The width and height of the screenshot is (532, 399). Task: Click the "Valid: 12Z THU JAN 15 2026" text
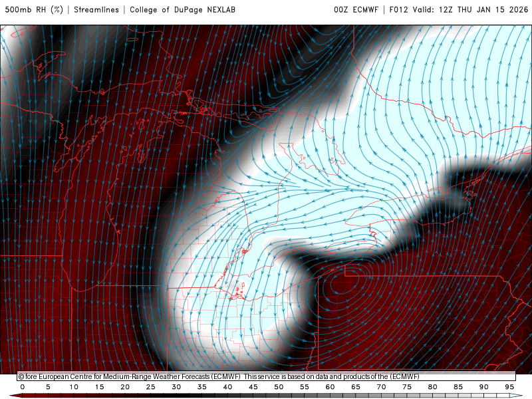[471, 10]
